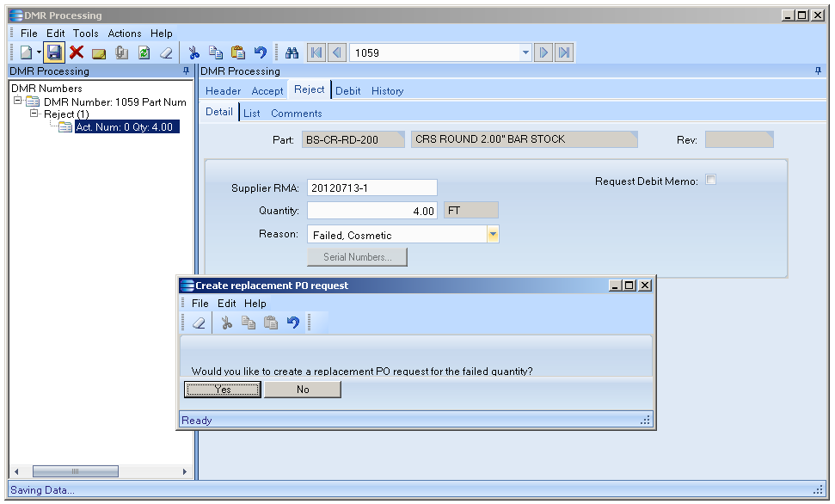Click the attachment paperclip icon

pos(121,52)
